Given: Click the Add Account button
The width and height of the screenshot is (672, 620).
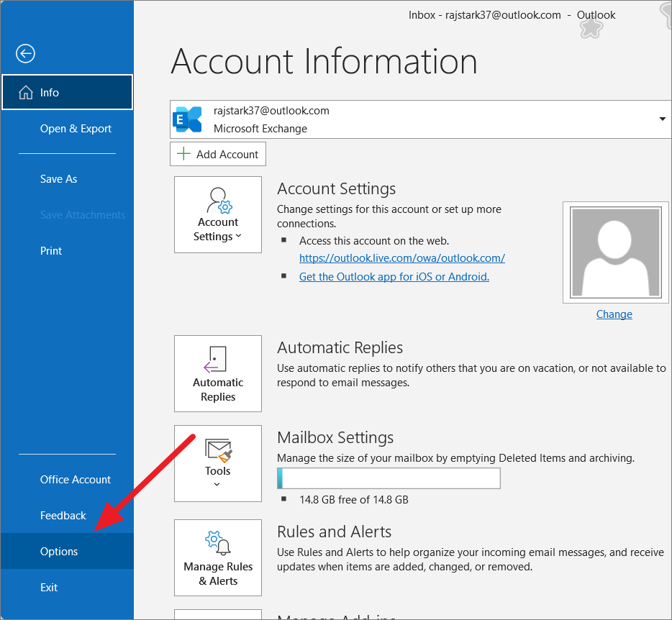Looking at the screenshot, I should (218, 154).
